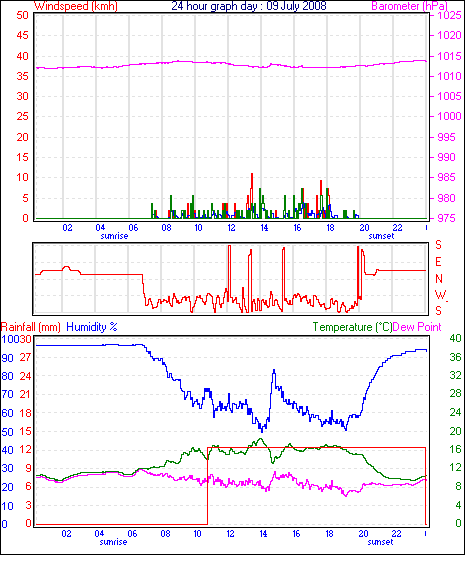
Task: Click the sunset label under bottom graph
Action: pyautogui.click(x=380, y=542)
